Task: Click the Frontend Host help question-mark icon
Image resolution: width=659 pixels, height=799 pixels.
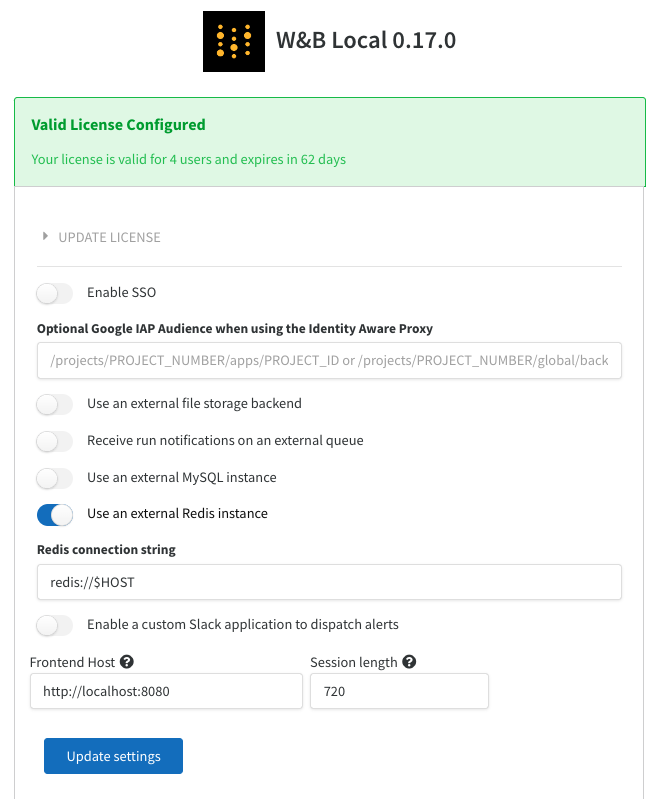Action: [126, 662]
